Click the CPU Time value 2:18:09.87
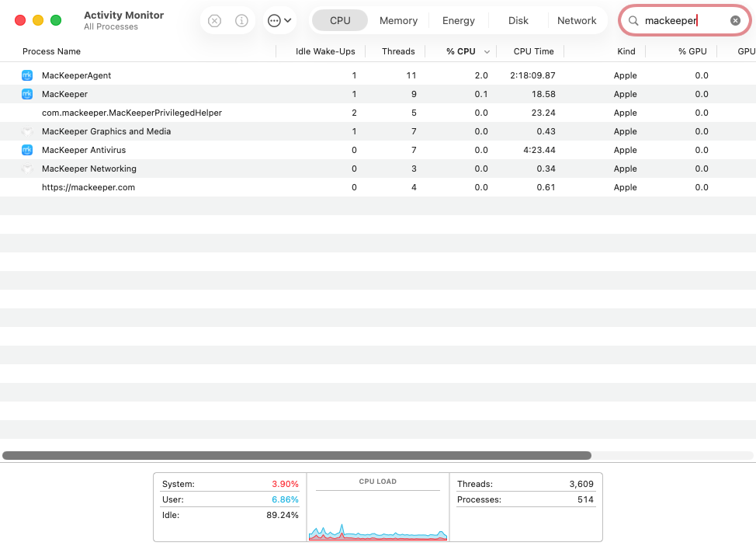756x553 pixels. tap(532, 75)
